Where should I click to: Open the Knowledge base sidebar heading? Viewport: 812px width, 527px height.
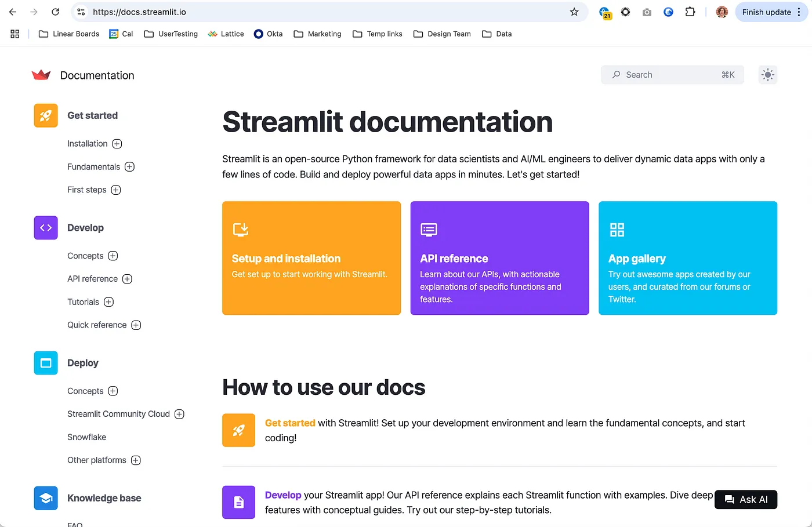point(104,498)
